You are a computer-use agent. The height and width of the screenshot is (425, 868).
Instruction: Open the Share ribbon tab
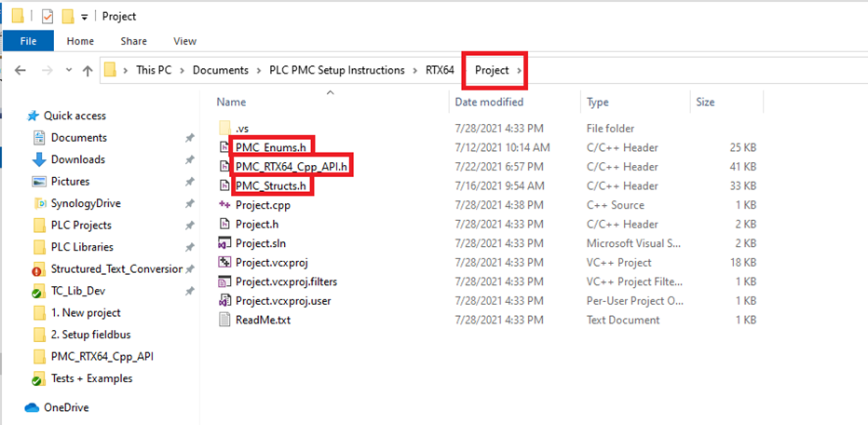click(133, 41)
